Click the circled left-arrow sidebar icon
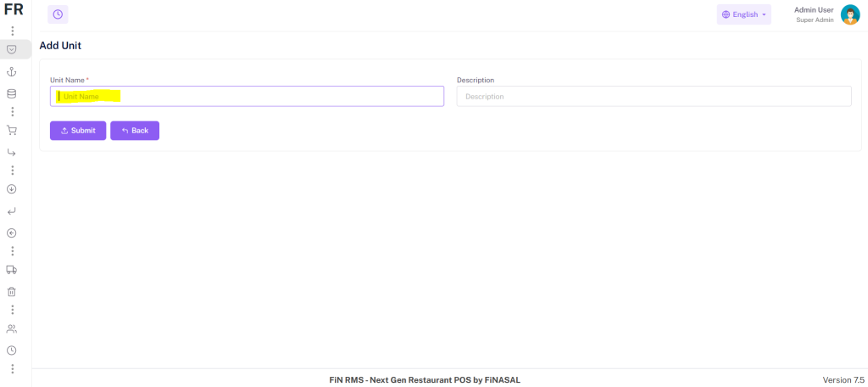The height and width of the screenshot is (387, 868). click(x=12, y=233)
